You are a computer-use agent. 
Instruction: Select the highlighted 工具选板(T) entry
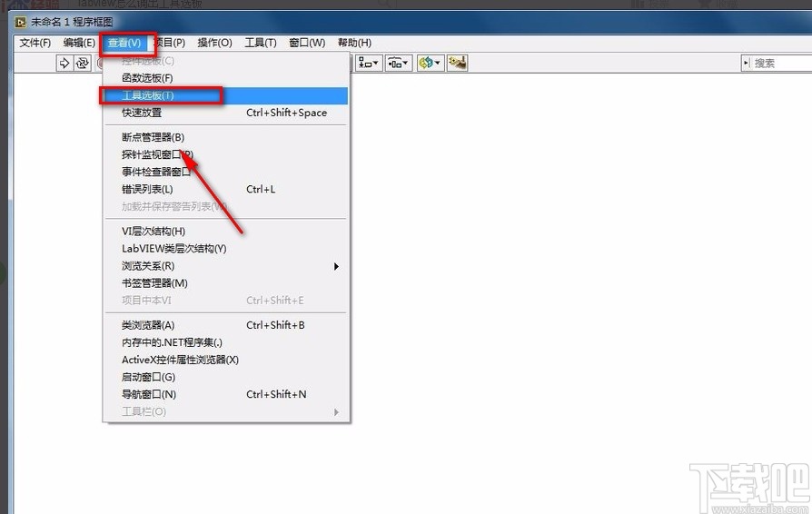coord(226,95)
